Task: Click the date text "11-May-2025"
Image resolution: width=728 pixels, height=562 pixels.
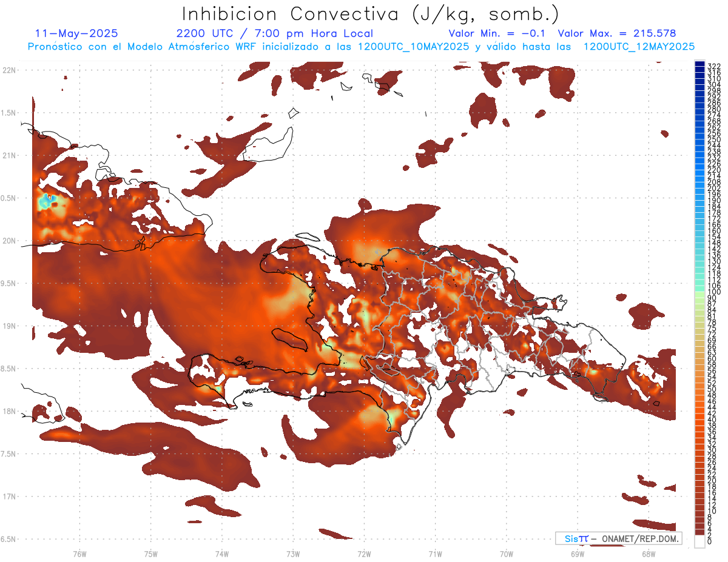Action: coord(76,33)
